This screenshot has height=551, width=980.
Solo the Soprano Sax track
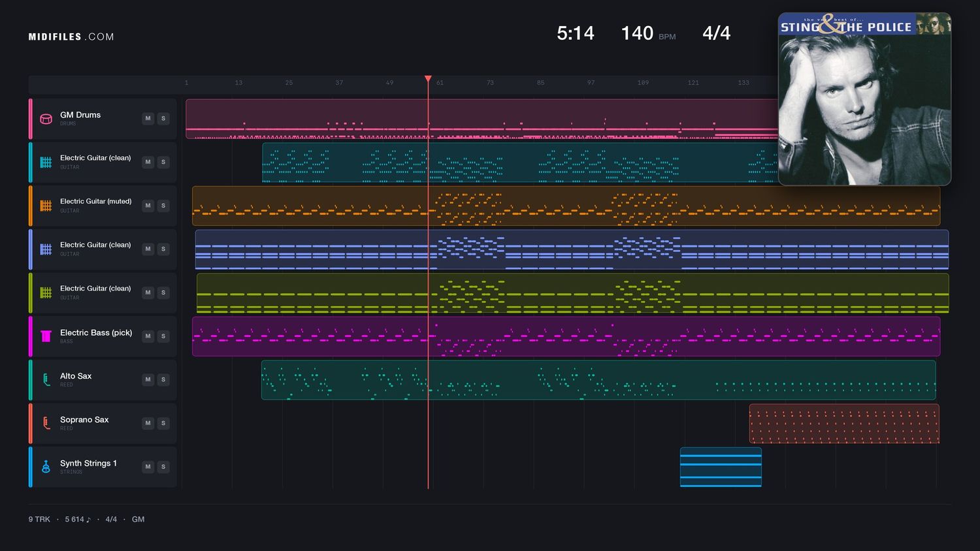[x=163, y=423]
